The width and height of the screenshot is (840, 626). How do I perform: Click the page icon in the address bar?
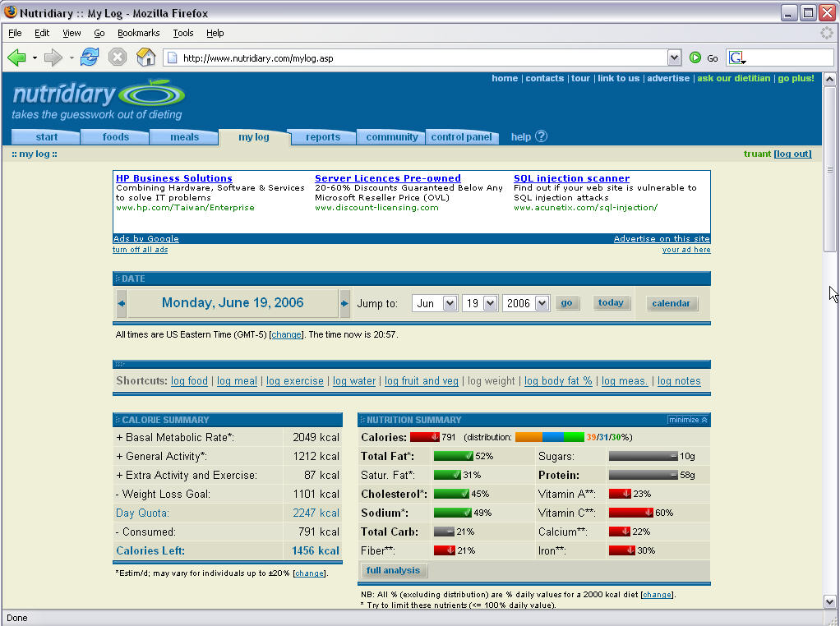click(173, 58)
